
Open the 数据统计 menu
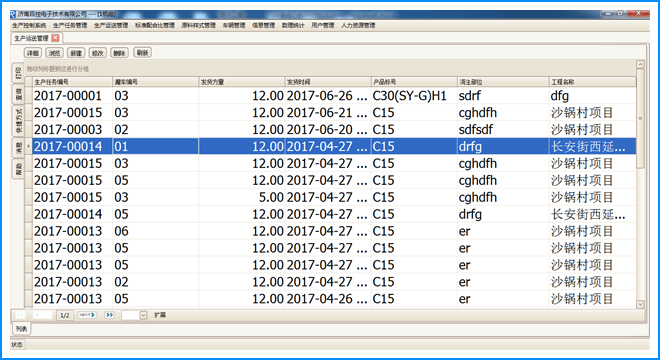(293, 25)
